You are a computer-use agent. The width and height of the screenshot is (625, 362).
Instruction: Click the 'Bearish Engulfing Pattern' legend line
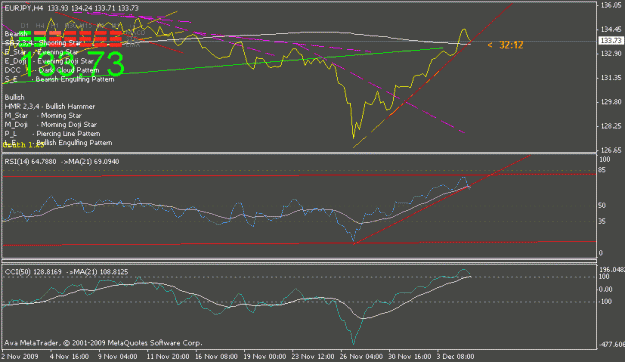pos(59,79)
